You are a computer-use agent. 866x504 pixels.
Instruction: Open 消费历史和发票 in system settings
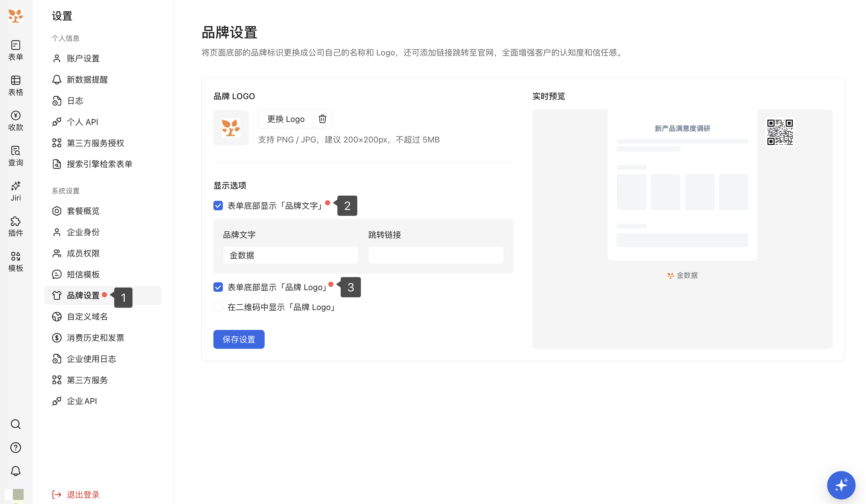(x=103, y=338)
